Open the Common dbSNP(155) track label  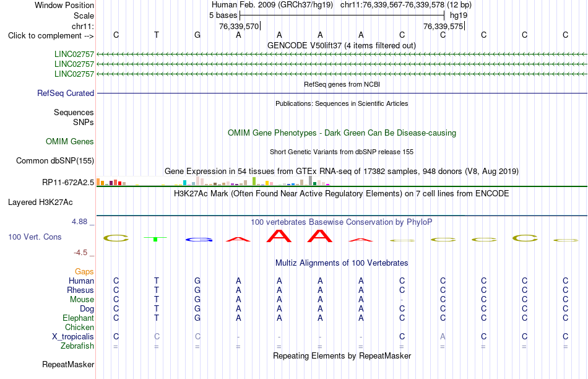tap(55, 160)
